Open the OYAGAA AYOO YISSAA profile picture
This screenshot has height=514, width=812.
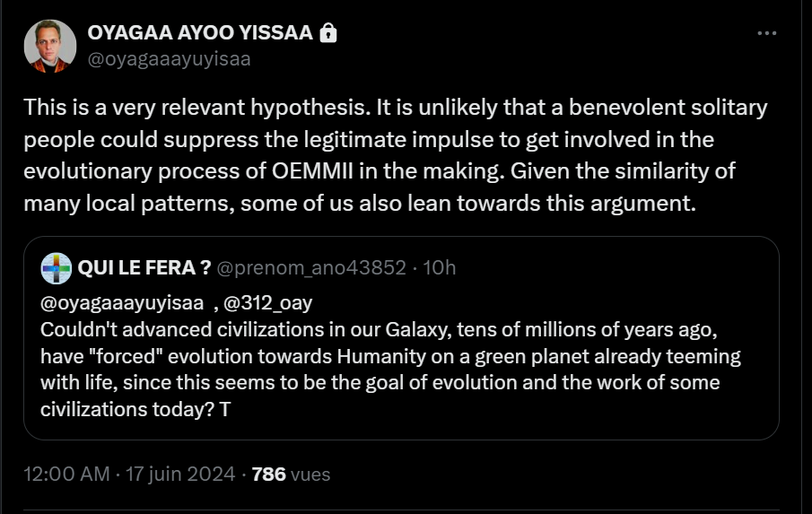[50, 45]
